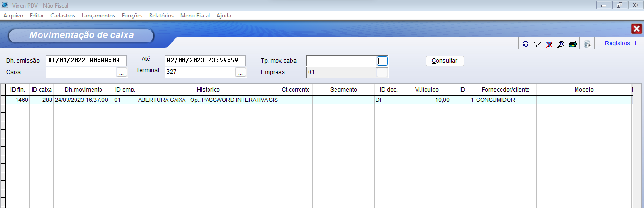Open the Lançamentos menu
The height and width of the screenshot is (208, 644).
98,16
